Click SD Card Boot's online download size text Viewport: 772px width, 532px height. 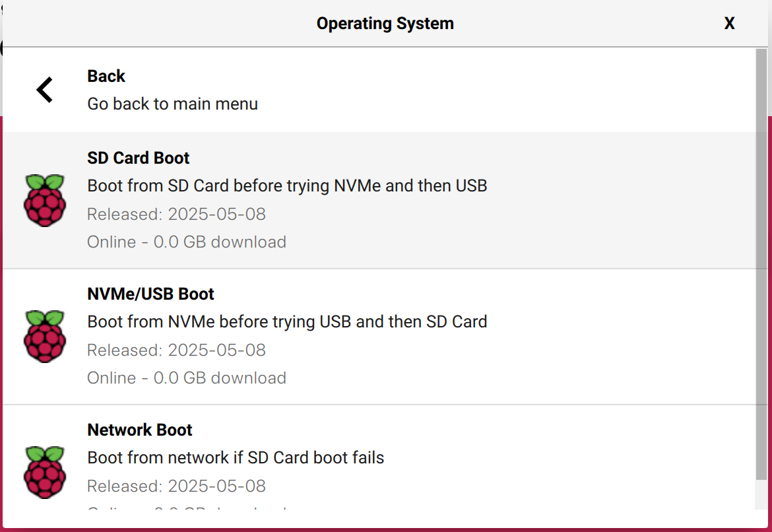(x=187, y=242)
